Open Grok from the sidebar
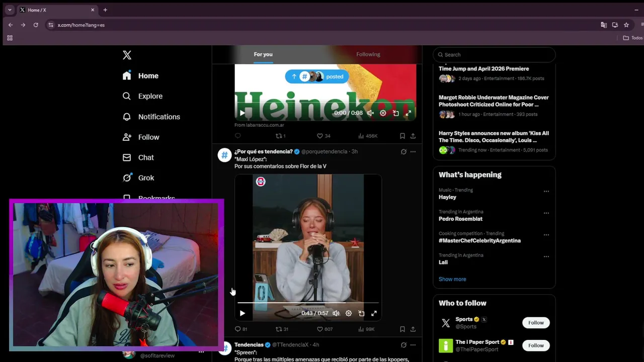 tap(138, 178)
